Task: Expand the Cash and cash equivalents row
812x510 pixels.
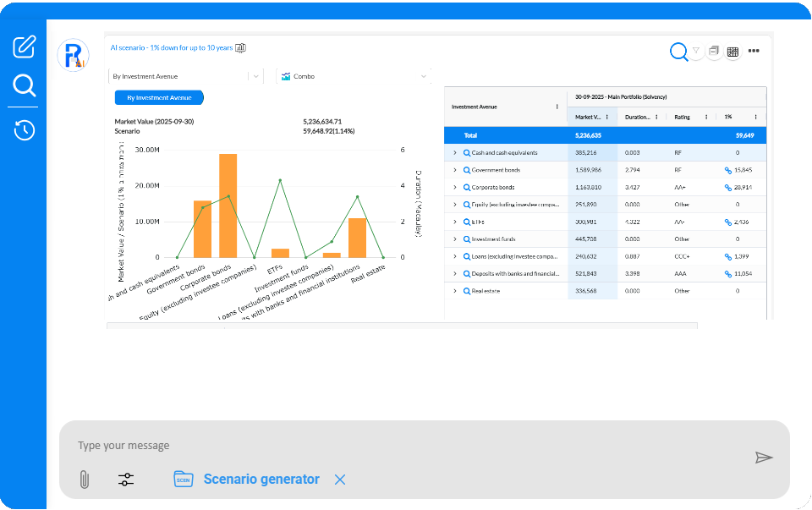Action: [455, 153]
